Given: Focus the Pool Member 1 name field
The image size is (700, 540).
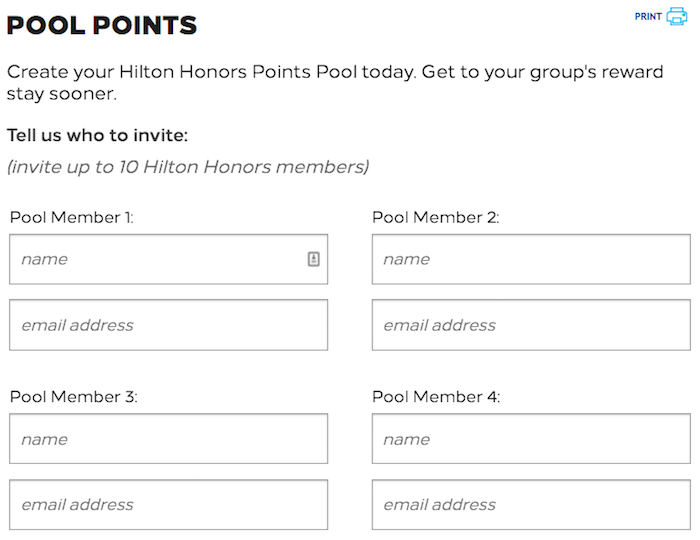Looking at the screenshot, I should coord(160,259).
